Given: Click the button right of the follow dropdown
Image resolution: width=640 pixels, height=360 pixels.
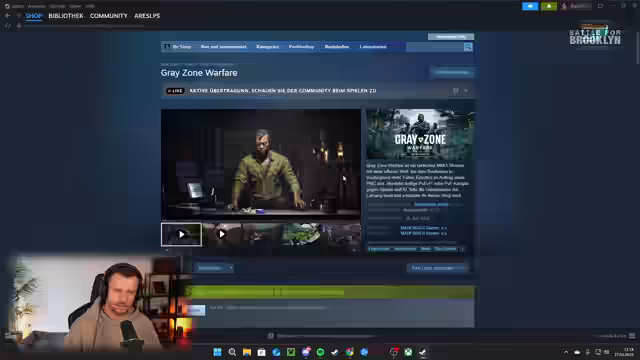Looking at the screenshot, I should point(437,268).
